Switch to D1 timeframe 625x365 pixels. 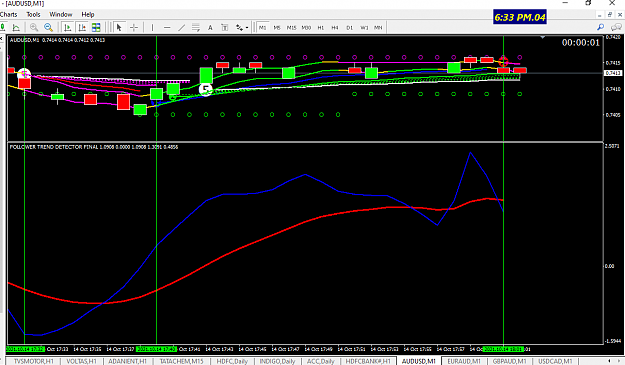tap(350, 27)
